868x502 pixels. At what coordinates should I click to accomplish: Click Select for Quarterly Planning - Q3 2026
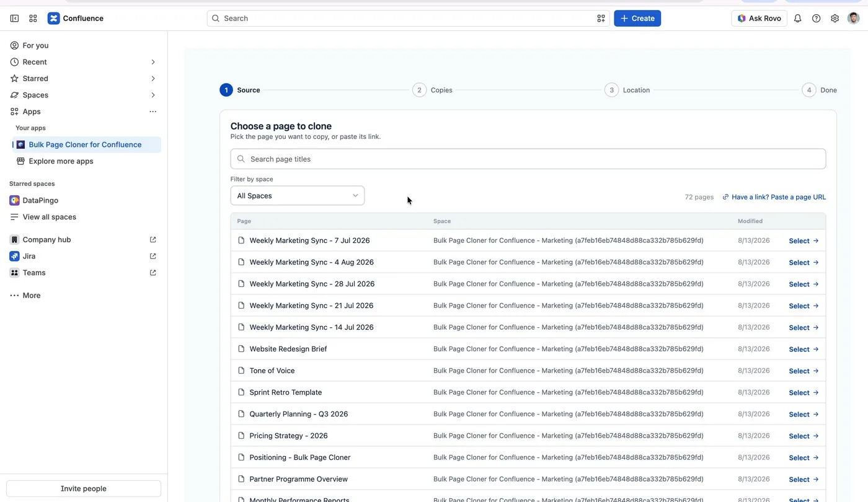pyautogui.click(x=804, y=415)
